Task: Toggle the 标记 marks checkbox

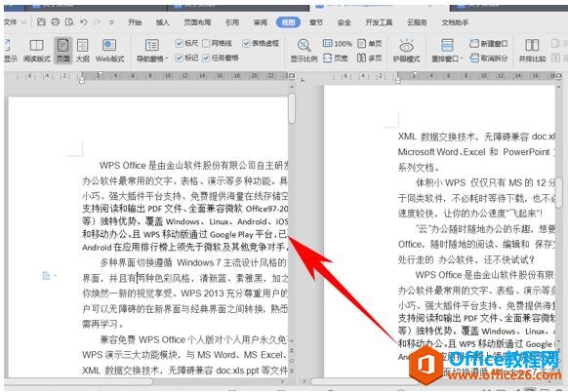Action: [x=186, y=58]
